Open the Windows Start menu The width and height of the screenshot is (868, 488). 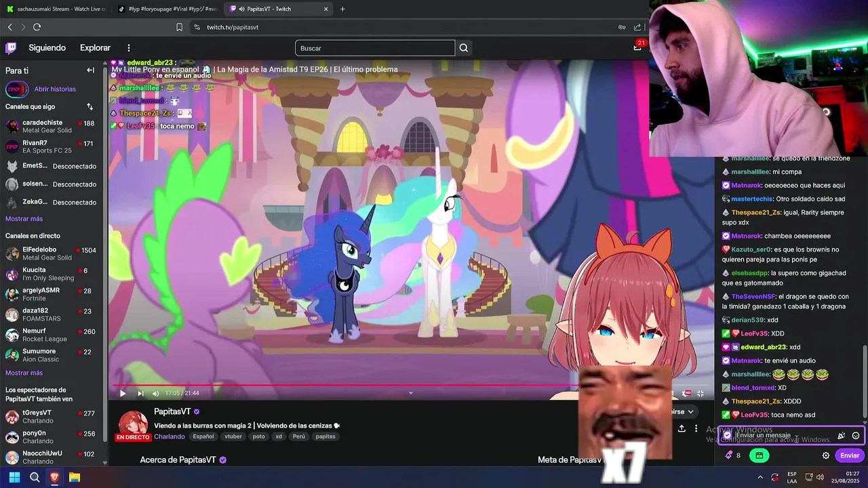(14, 477)
